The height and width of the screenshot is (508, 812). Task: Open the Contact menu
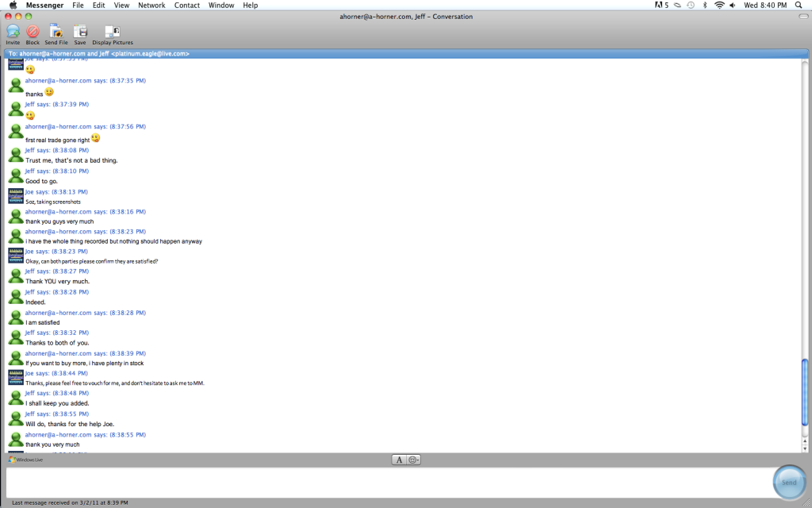click(187, 6)
